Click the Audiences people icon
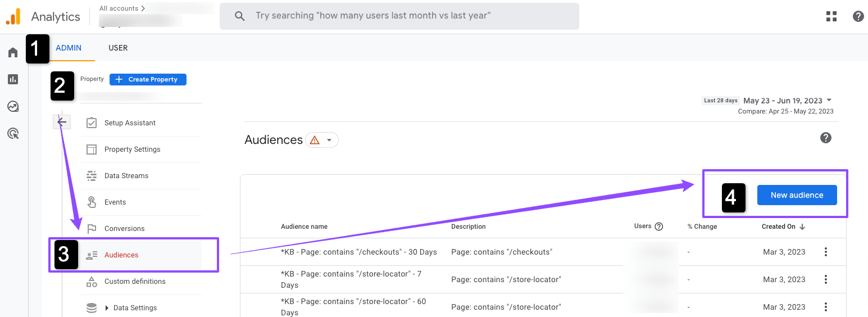868x317 pixels. 92,255
